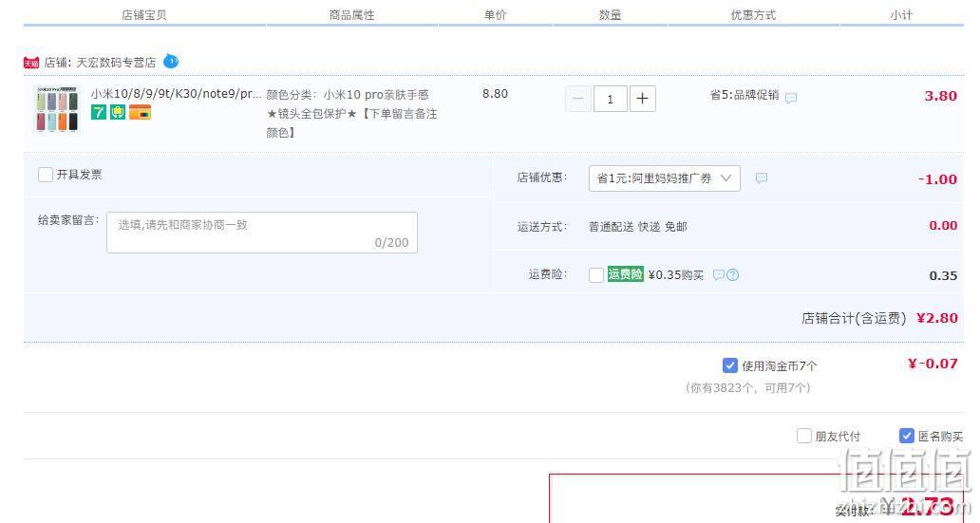Image resolution: width=980 pixels, height=523 pixels.
Task: Click the ¥-0.07 coin deduction amount
Action: [933, 364]
